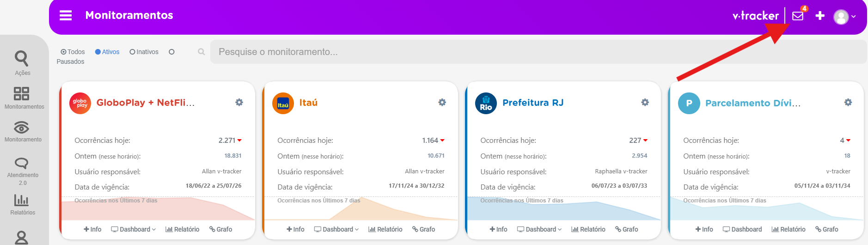The height and width of the screenshot is (245, 868).
Task: Open Ações search in sidebar
Action: click(22, 63)
